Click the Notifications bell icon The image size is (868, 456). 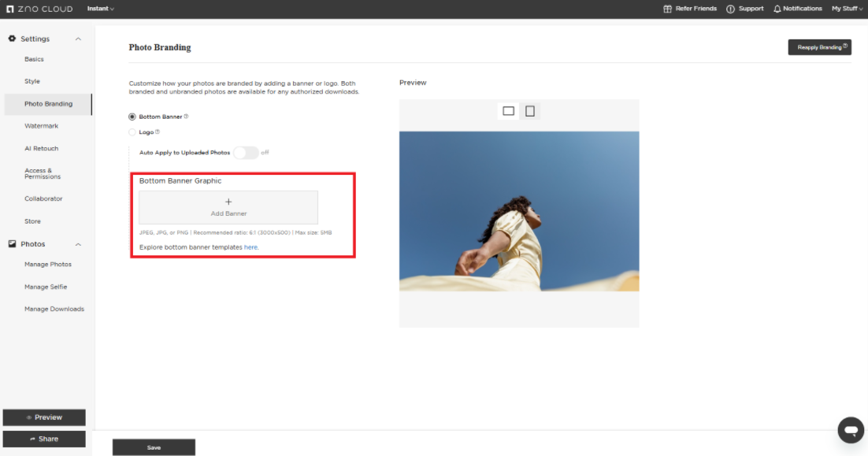[777, 9]
